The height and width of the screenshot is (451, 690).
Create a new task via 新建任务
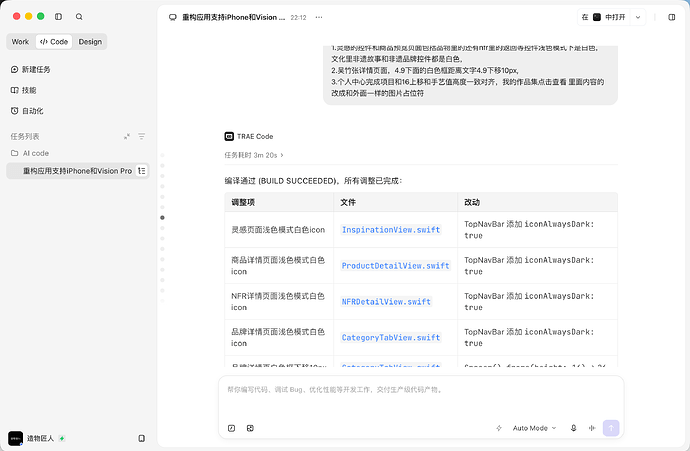coord(31,70)
